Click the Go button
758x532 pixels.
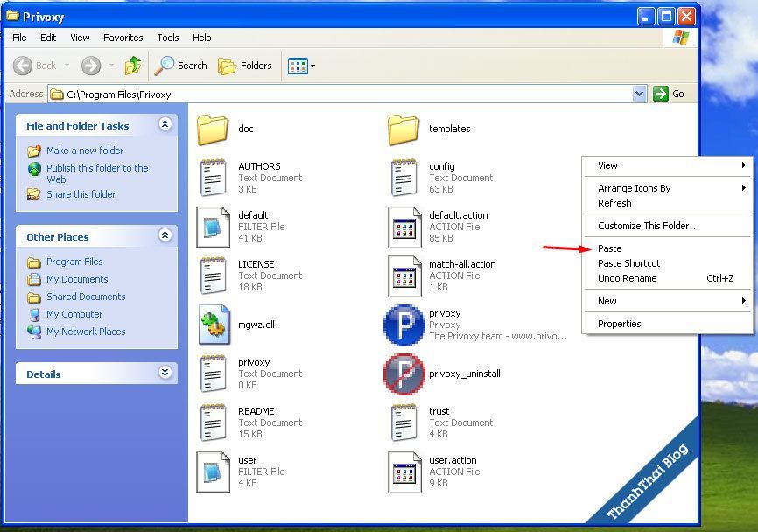click(x=669, y=94)
